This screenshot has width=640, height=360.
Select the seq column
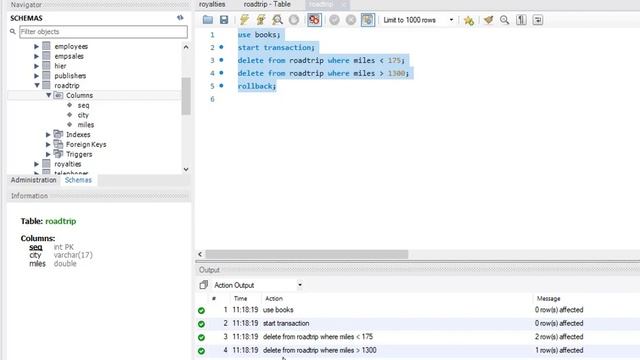click(83, 105)
